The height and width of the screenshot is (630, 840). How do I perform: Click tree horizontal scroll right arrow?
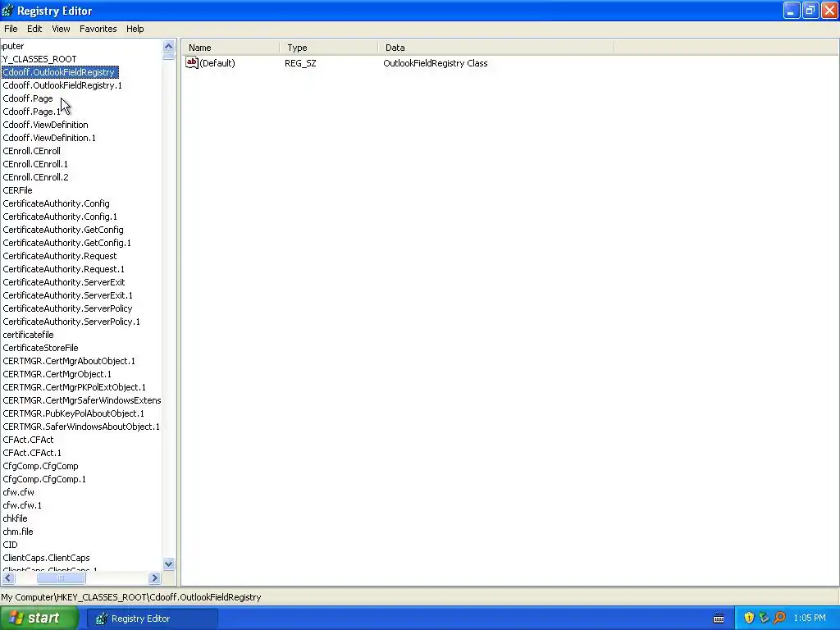click(154, 578)
